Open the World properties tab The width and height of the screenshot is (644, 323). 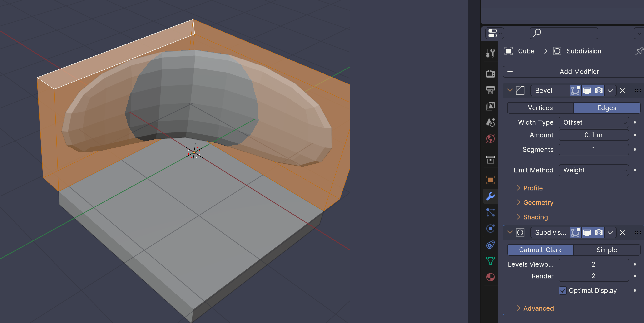pyautogui.click(x=490, y=139)
